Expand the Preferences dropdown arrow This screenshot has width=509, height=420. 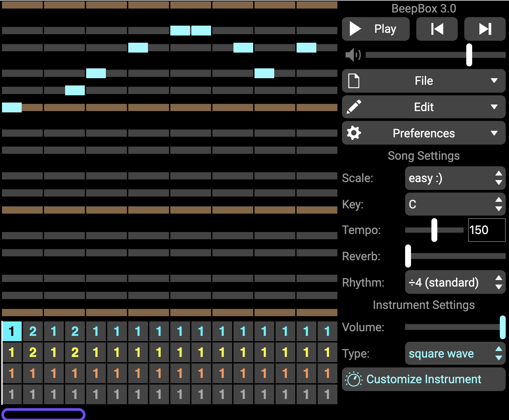(x=494, y=133)
